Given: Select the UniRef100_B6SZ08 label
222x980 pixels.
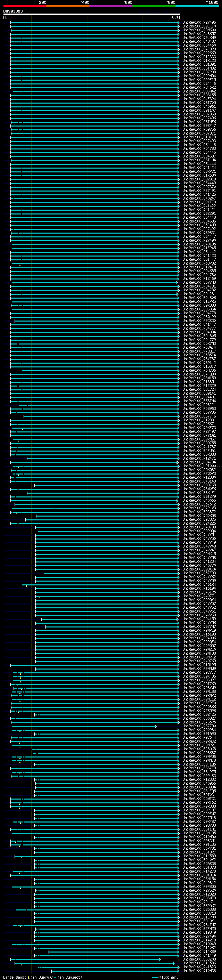Looking at the screenshot, I should (x=199, y=959).
